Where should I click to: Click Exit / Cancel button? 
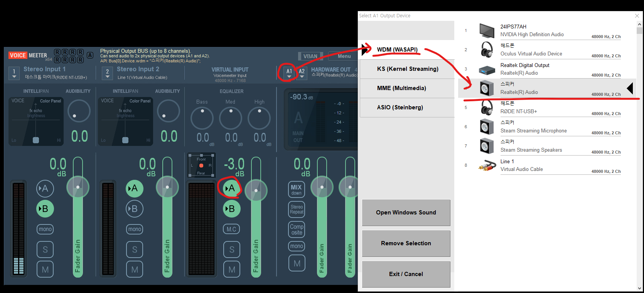pyautogui.click(x=406, y=274)
